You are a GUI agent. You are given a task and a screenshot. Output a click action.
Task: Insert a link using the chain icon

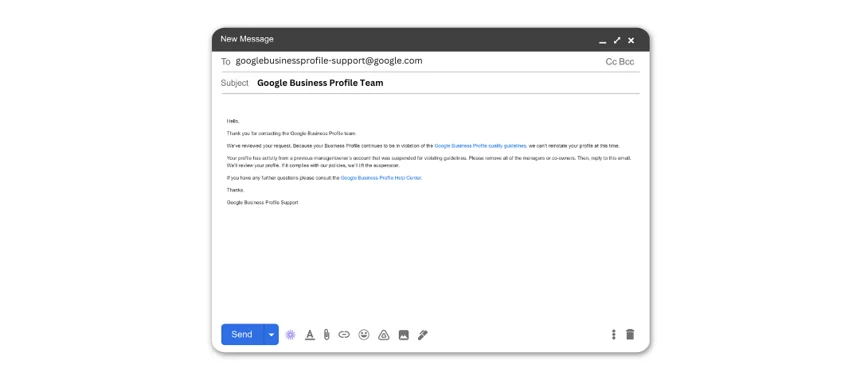click(344, 335)
